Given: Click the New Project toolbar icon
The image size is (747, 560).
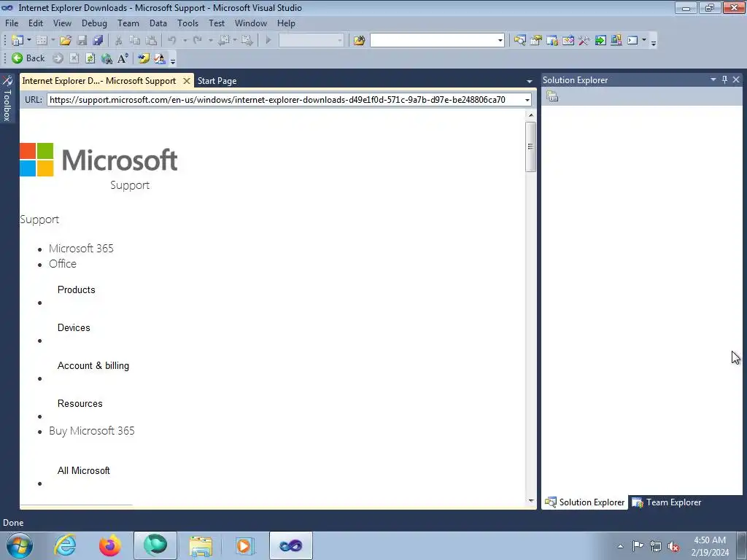Looking at the screenshot, I should point(18,41).
